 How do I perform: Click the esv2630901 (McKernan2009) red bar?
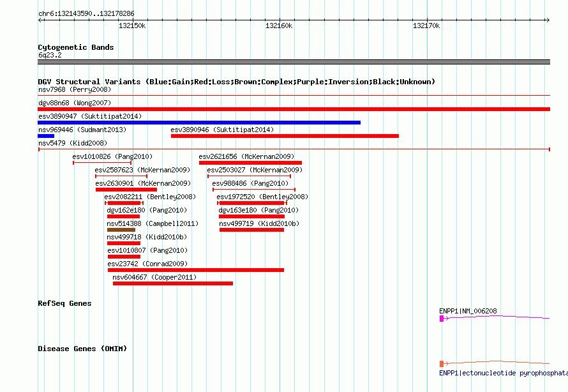pyautogui.click(x=126, y=190)
